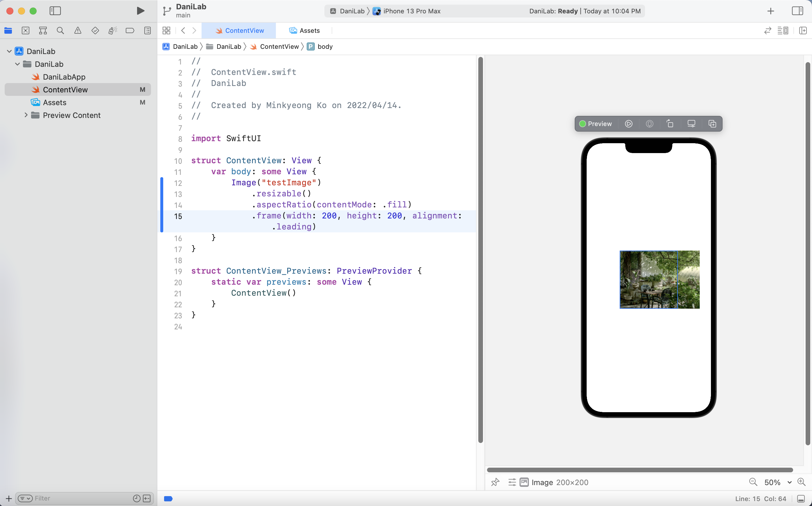
Task: Choose the iPhone 13 Pro Max destination
Action: [x=412, y=11]
